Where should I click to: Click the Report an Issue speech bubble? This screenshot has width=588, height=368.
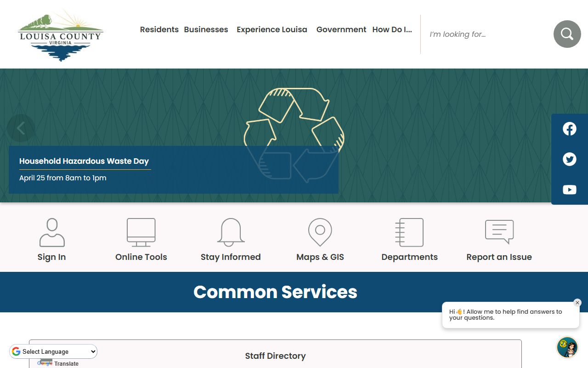tap(499, 232)
